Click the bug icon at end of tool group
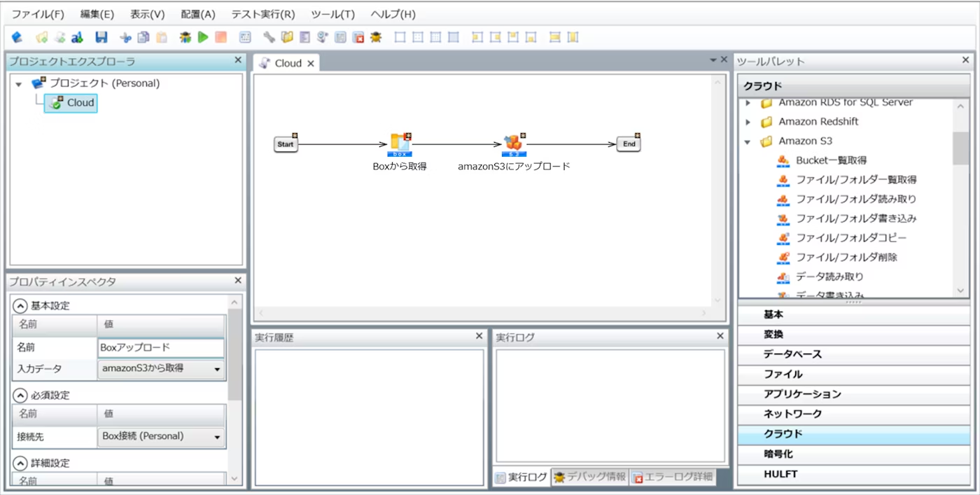The image size is (980, 495). (x=376, y=37)
